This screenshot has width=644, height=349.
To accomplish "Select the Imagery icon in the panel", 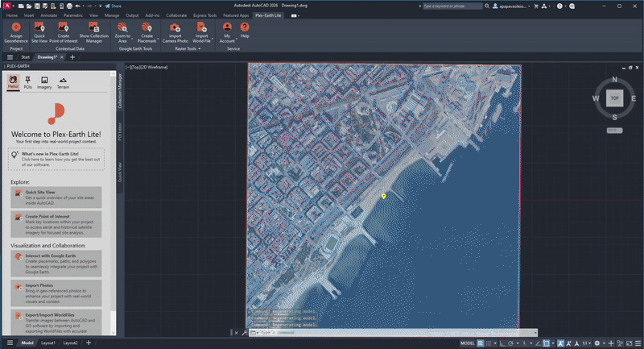I will click(x=44, y=82).
